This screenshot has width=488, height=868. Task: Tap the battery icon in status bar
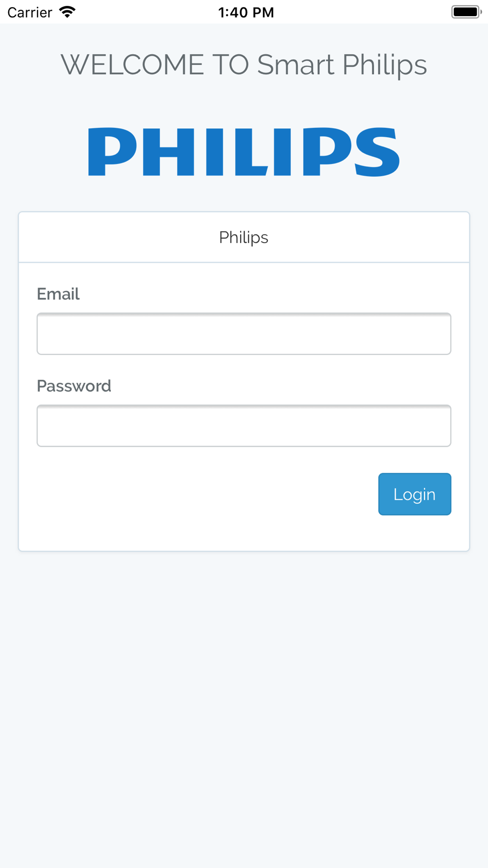(466, 12)
